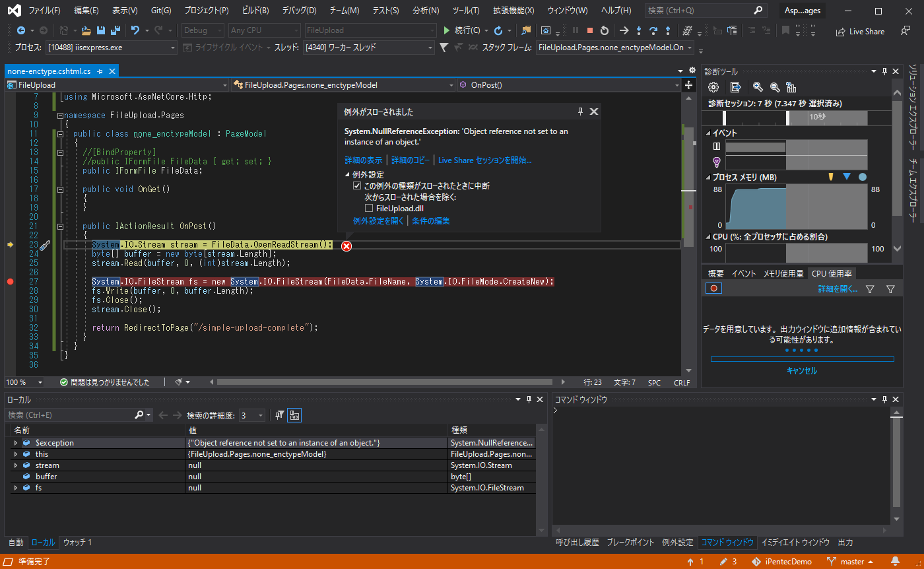This screenshot has width=924, height=569.
Task: Click the Step Over toolbar icon
Action: 653,30
